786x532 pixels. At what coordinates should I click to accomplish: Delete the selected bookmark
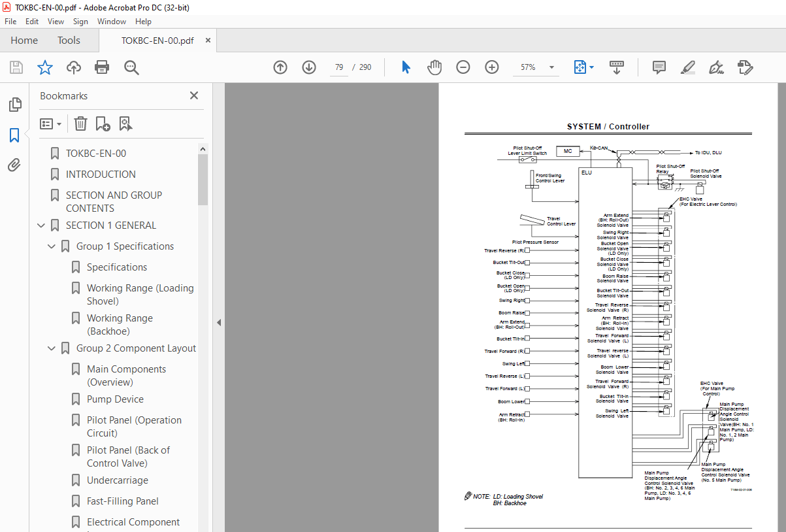pyautogui.click(x=80, y=124)
